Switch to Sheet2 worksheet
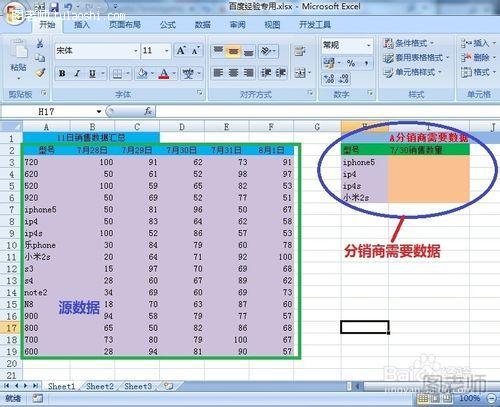 click(100, 386)
